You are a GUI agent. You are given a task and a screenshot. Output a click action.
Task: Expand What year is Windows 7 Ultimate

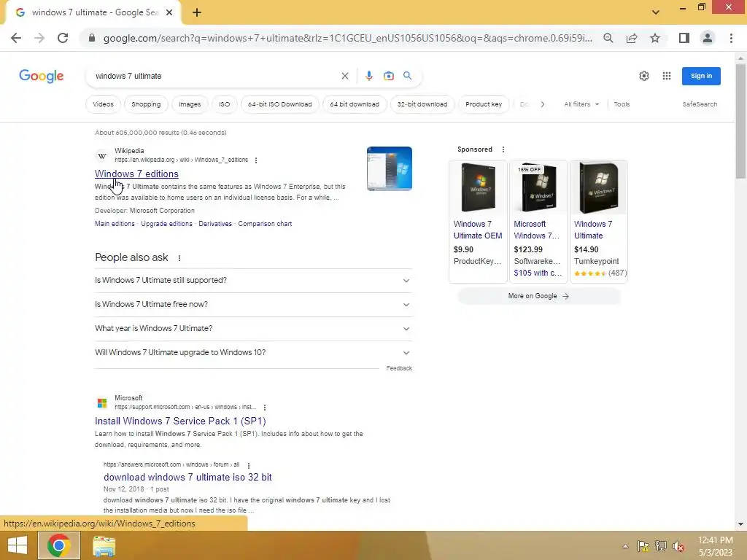(253, 329)
